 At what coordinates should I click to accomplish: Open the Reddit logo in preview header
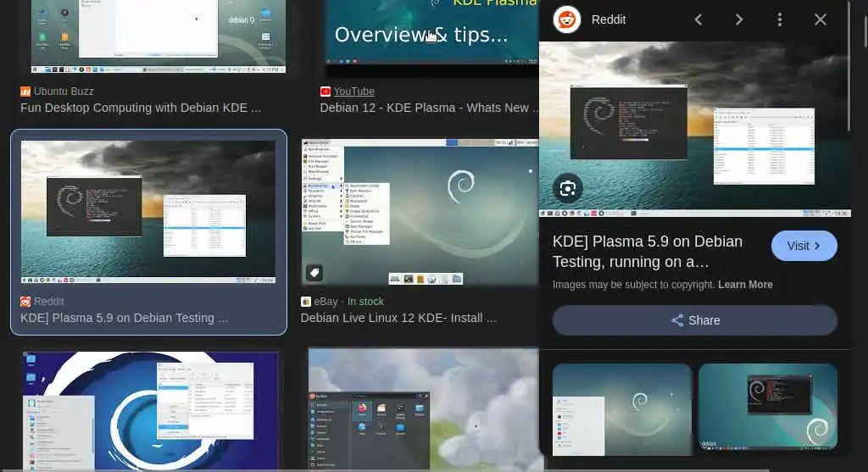566,20
